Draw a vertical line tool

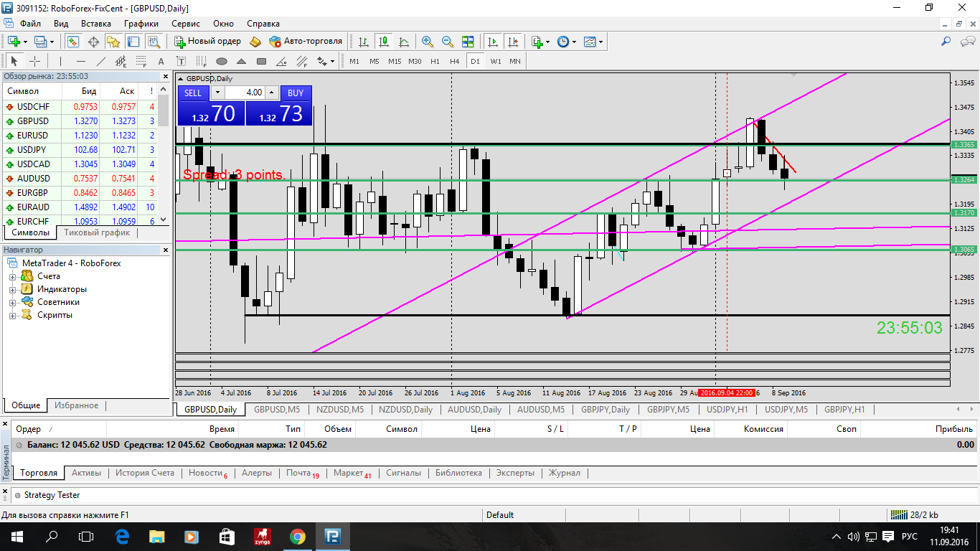(x=60, y=61)
